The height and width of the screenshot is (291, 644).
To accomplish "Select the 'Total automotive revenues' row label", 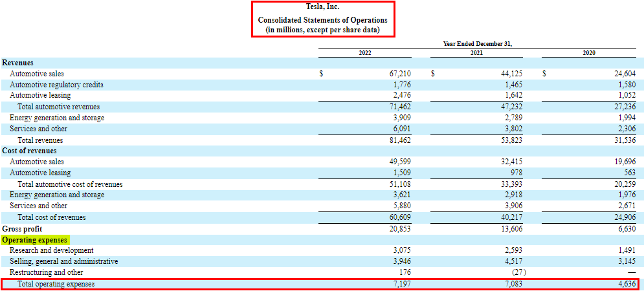I will tap(59, 107).
